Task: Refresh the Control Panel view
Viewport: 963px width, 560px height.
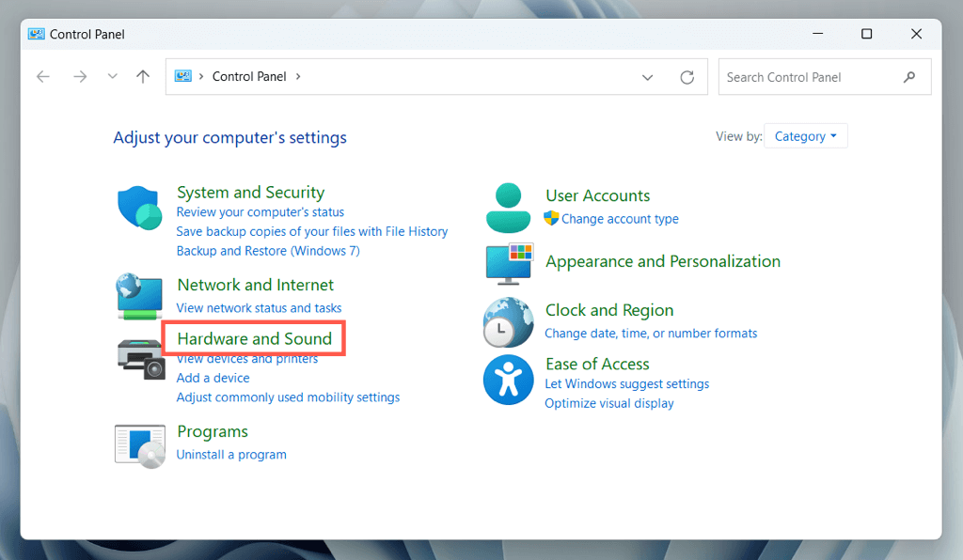Action: (687, 77)
